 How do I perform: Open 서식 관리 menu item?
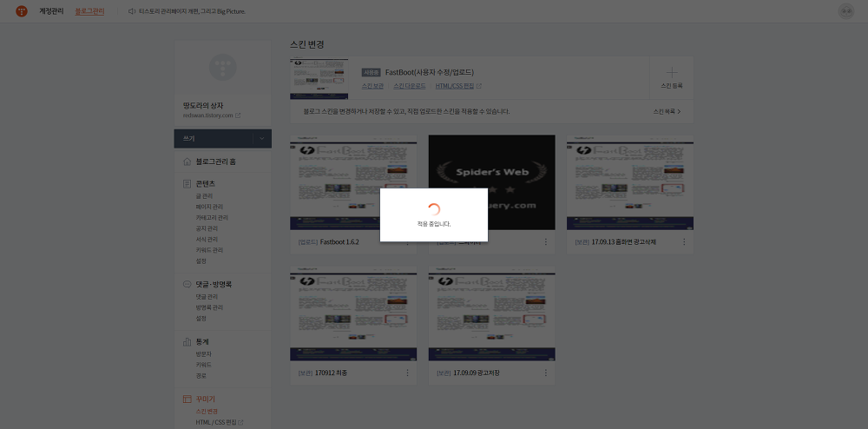coord(207,239)
